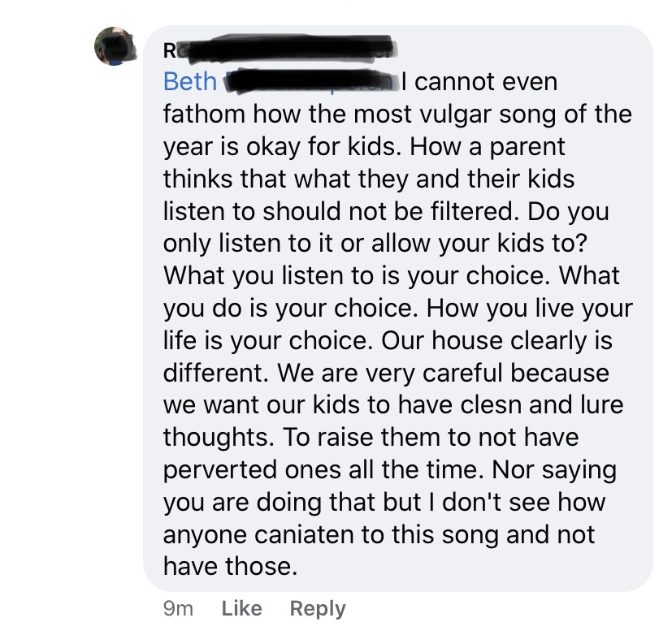
Task: Reply to this comment
Action: tap(318, 608)
